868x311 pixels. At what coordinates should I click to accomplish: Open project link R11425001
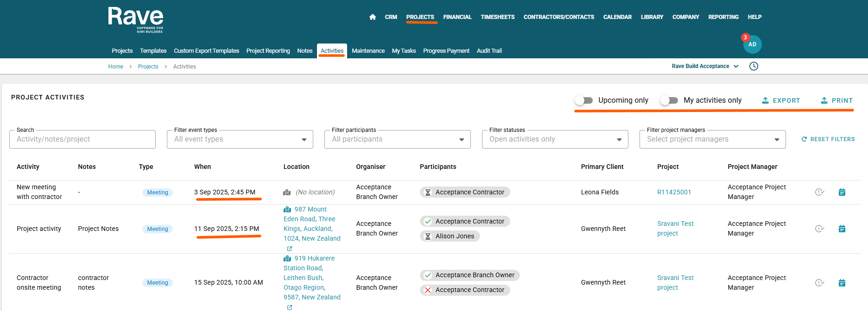click(674, 192)
